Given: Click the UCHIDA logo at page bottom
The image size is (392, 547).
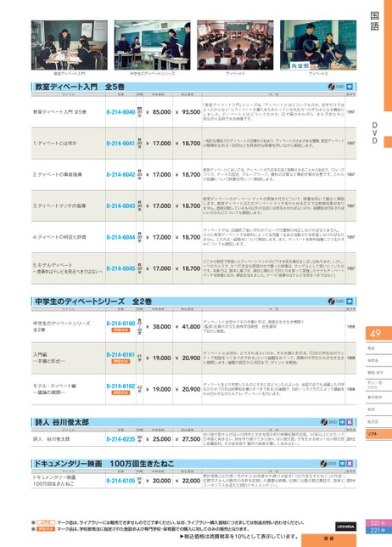Looking at the screenshot, I should point(345,527).
